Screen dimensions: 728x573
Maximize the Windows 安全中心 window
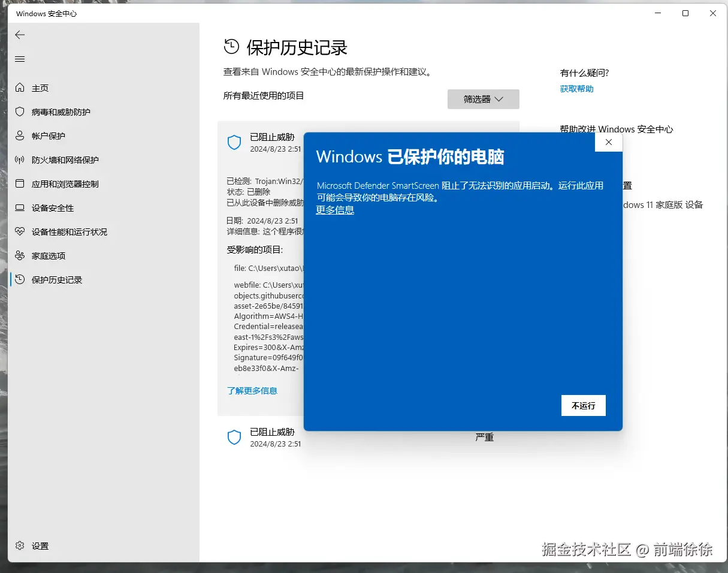point(685,13)
